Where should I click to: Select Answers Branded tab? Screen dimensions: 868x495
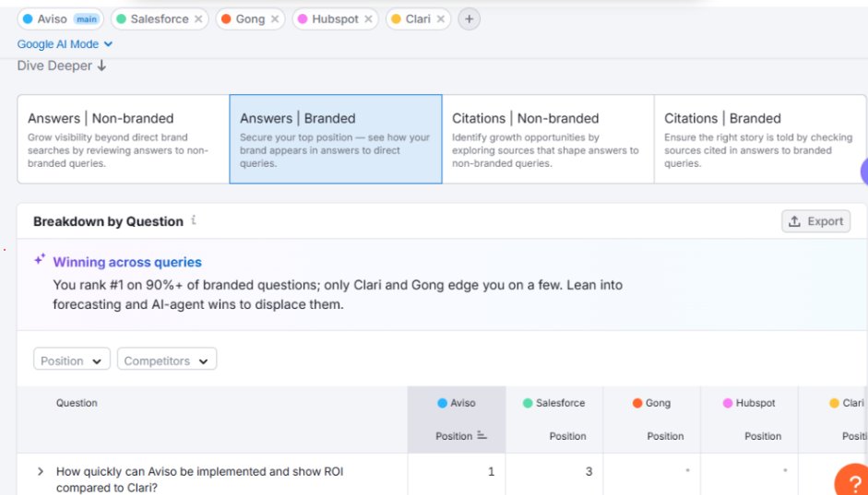pos(336,139)
